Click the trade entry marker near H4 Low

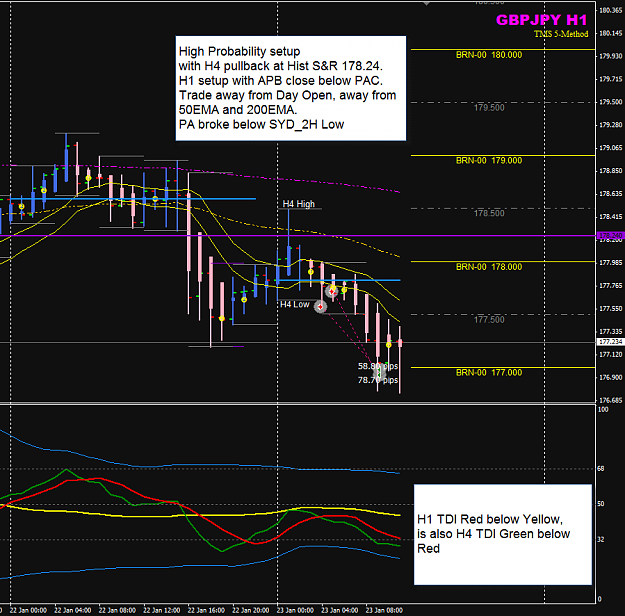click(x=320, y=307)
